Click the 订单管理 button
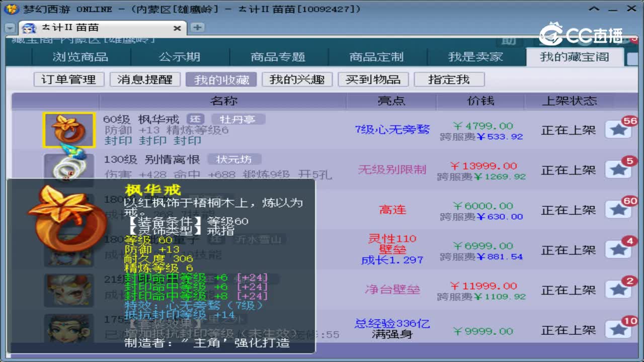The width and height of the screenshot is (644, 362). click(x=68, y=78)
